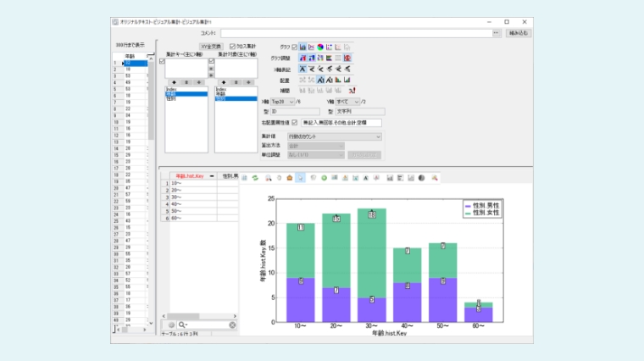Toggle checkbox left of the 集計対象 box
The width and height of the screenshot is (644, 361).
point(211,61)
